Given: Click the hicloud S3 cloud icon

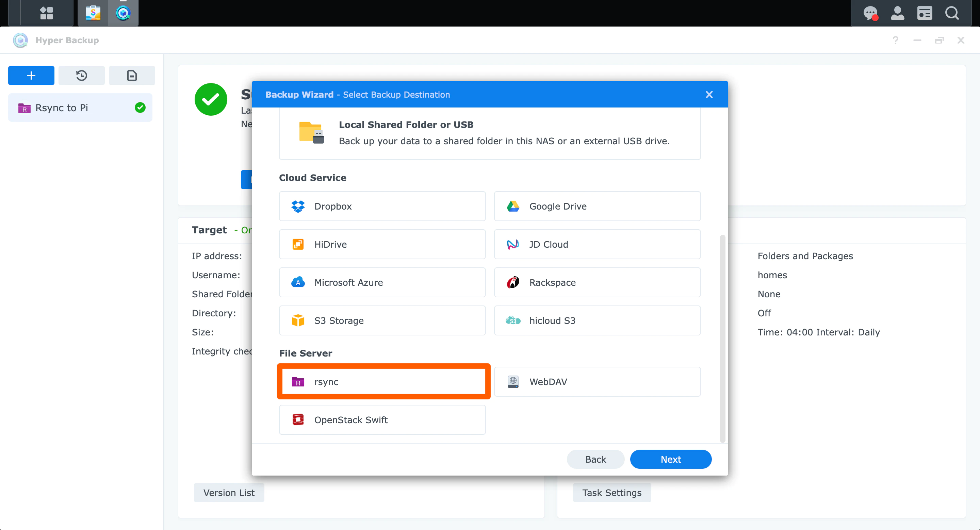Looking at the screenshot, I should (513, 320).
